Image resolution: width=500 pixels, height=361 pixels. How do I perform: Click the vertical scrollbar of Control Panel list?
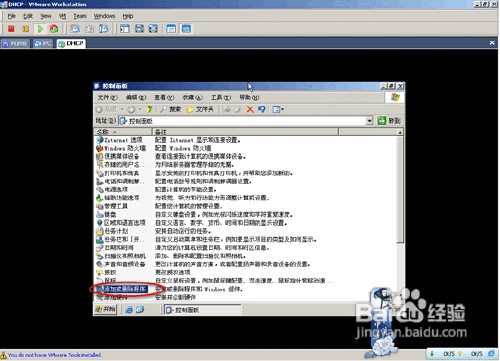pyautogui.click(x=400, y=189)
